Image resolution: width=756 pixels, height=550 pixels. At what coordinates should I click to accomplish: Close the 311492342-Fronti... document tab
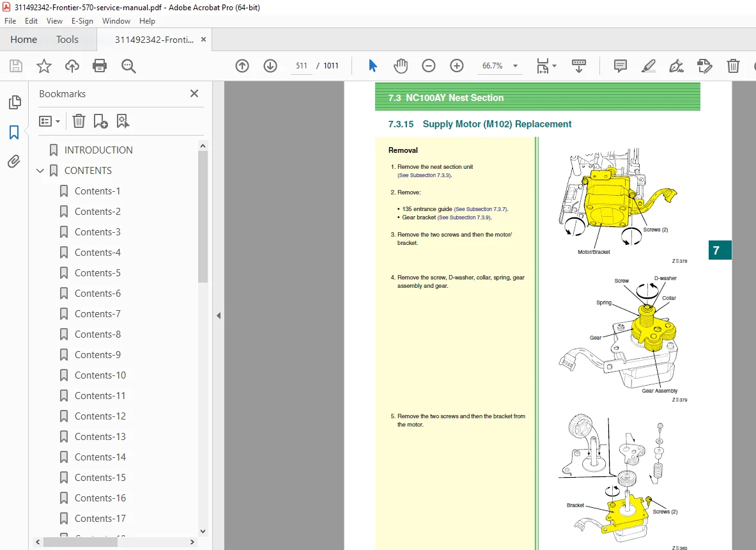pyautogui.click(x=203, y=40)
